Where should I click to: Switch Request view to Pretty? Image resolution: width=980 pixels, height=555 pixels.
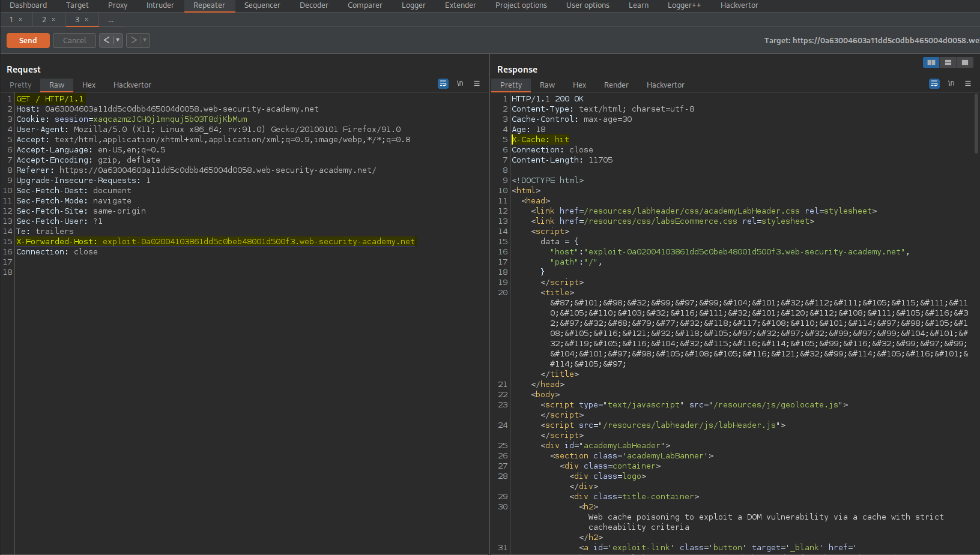point(20,85)
